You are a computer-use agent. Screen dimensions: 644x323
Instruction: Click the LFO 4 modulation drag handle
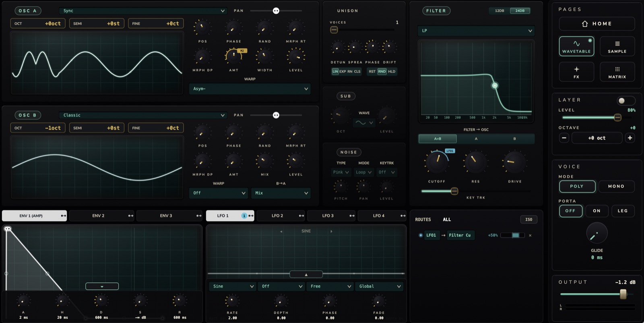pos(403,216)
